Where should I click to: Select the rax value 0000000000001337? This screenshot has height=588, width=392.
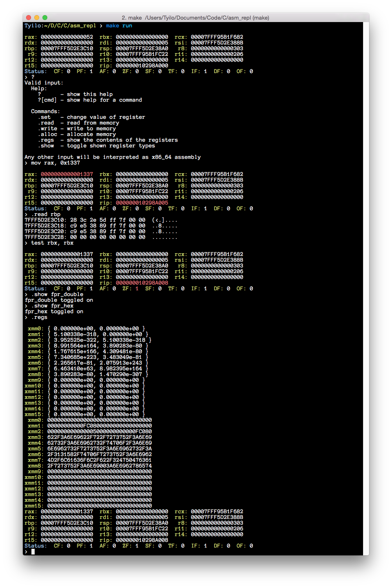pos(67,174)
